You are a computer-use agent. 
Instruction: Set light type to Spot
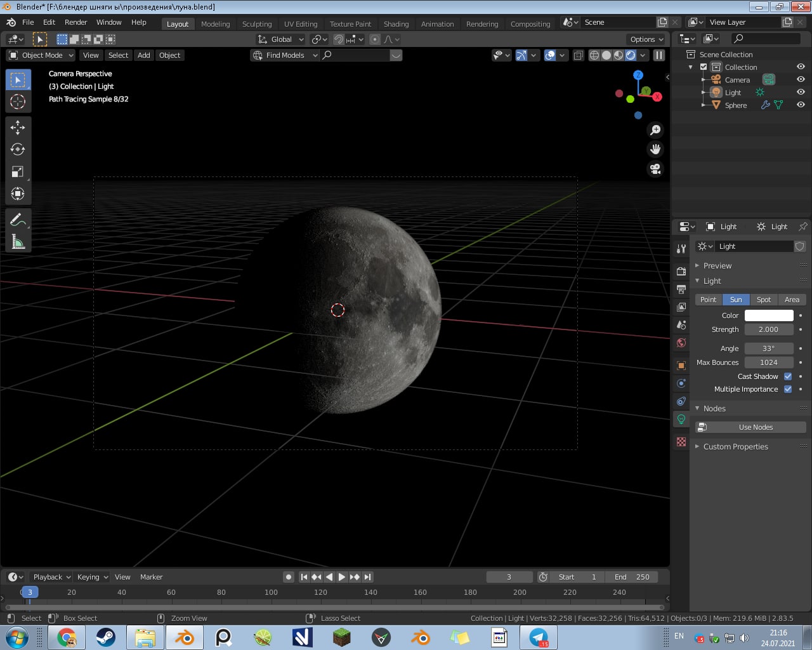point(764,300)
